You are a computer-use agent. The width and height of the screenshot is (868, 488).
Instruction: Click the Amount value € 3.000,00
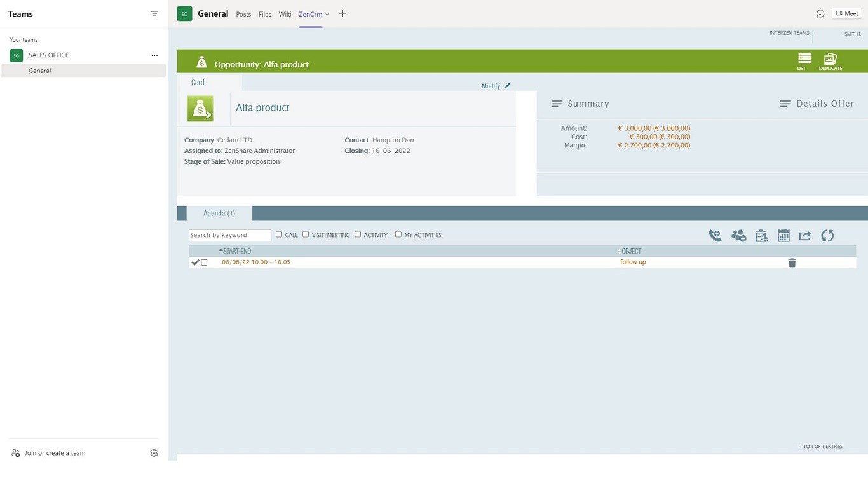[654, 128]
